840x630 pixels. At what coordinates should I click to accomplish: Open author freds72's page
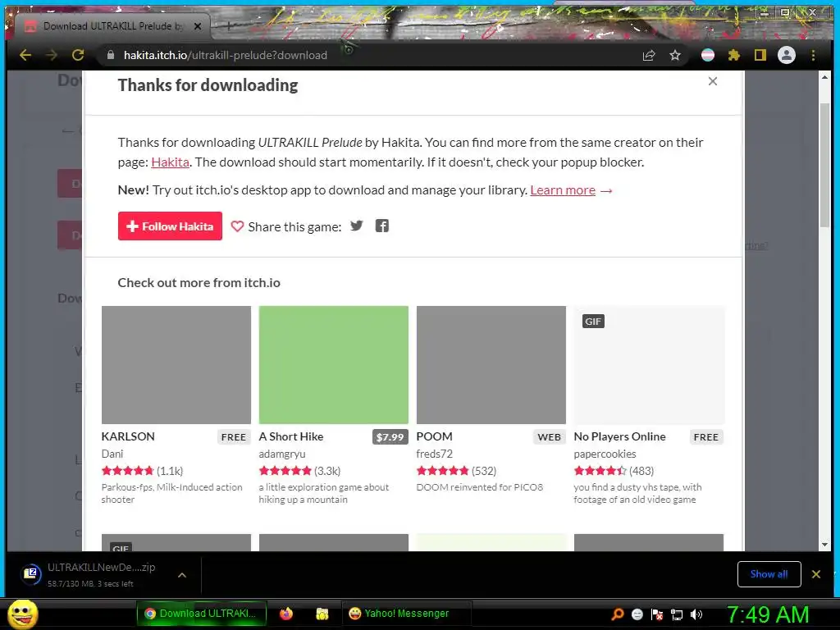pyautogui.click(x=435, y=454)
